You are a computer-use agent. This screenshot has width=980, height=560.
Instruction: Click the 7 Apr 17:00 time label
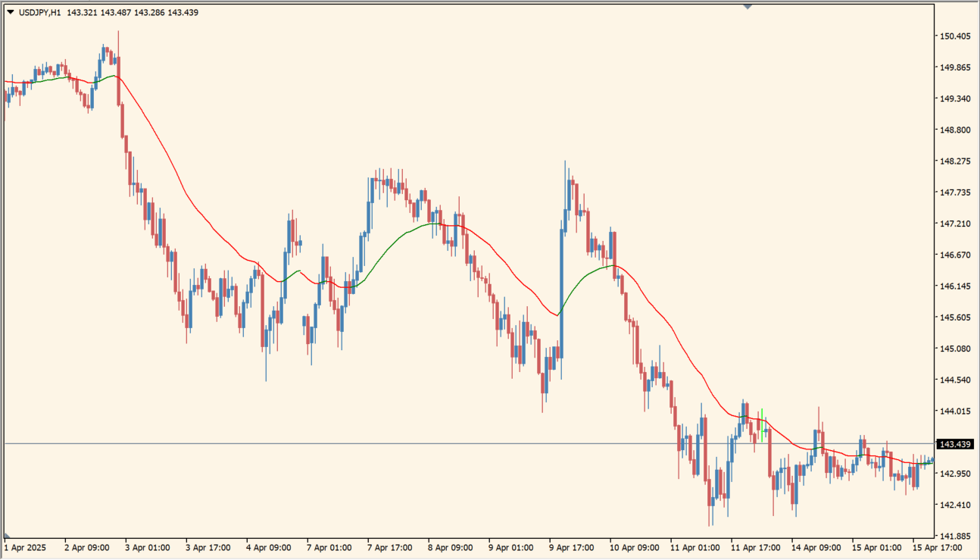click(x=390, y=547)
